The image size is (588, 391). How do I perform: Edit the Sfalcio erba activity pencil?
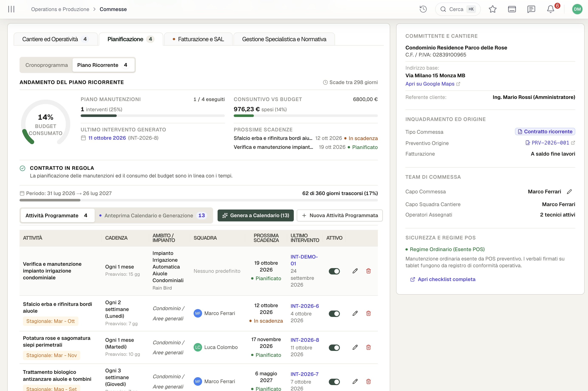pos(355,314)
